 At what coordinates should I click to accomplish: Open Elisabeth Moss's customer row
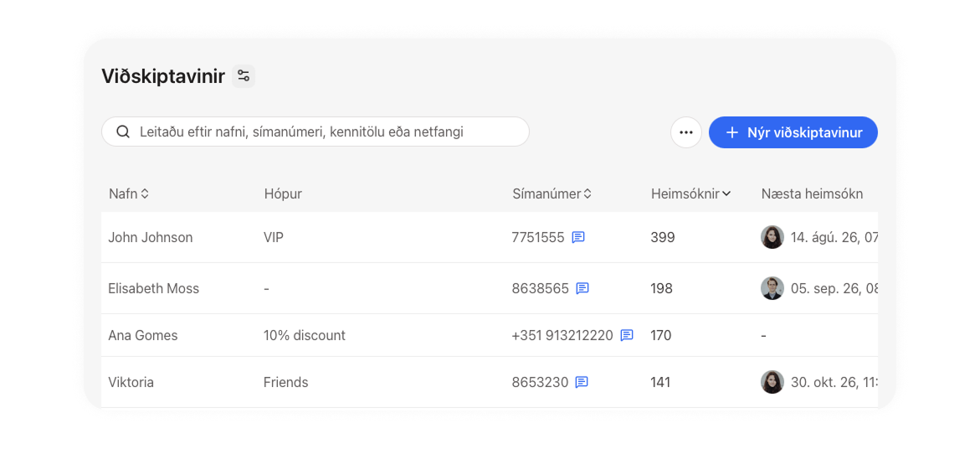(490, 288)
